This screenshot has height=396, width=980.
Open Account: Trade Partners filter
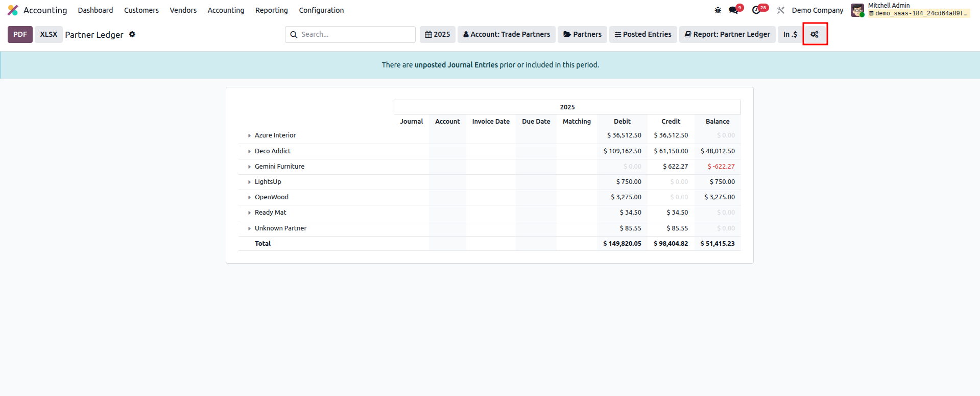(507, 34)
